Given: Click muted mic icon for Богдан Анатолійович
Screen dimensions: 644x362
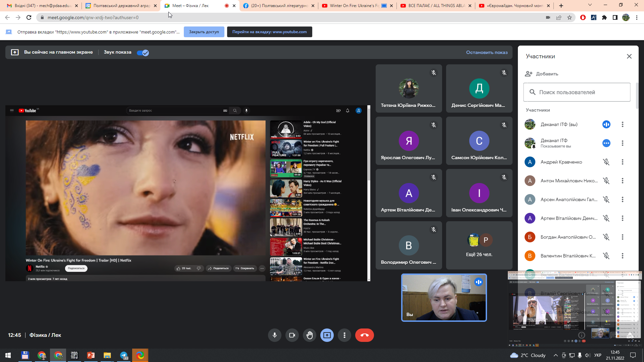Looking at the screenshot, I should 606,237.
